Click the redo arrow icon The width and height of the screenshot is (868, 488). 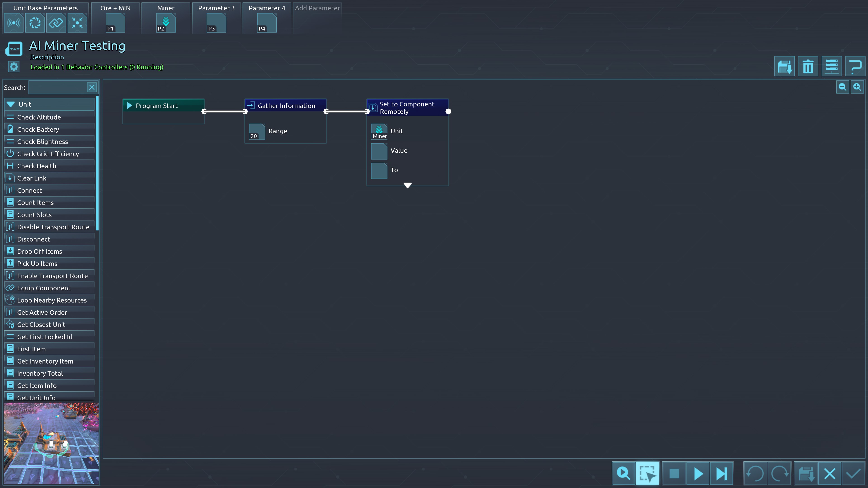pos(779,474)
